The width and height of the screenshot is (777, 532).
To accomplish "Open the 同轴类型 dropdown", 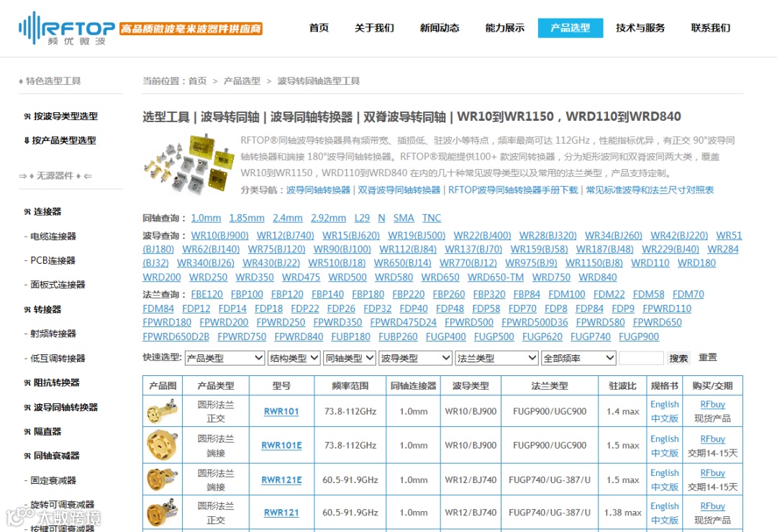I will tap(350, 358).
